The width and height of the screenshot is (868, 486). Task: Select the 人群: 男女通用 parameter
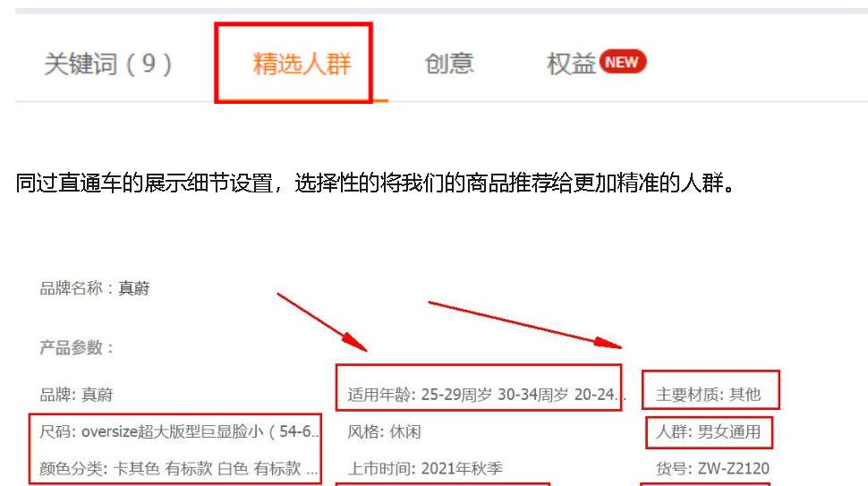(x=708, y=431)
